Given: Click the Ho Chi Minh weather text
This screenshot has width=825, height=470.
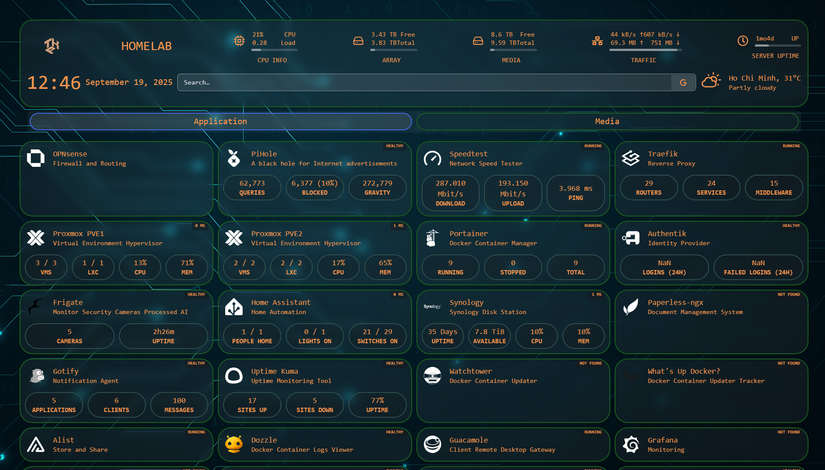Looking at the screenshot, I should click(x=764, y=78).
